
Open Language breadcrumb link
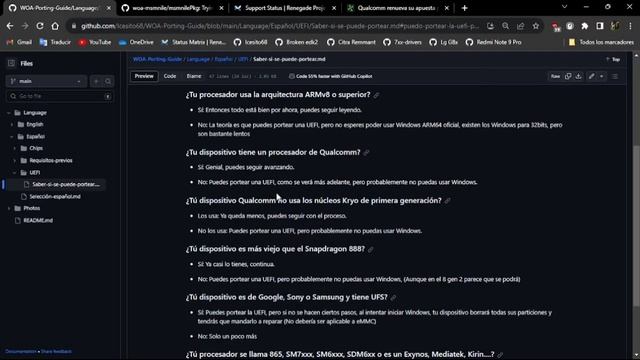(198, 59)
